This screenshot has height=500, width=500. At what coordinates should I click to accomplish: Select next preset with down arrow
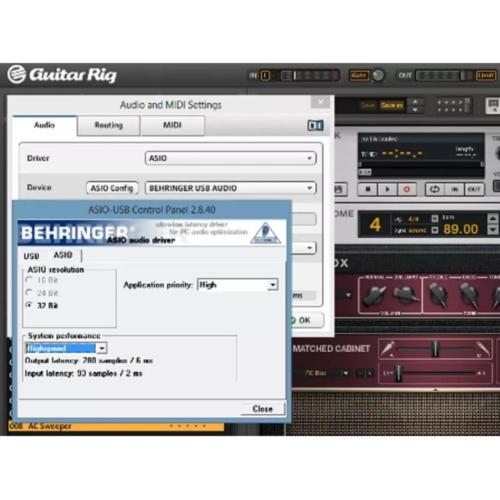point(415,109)
